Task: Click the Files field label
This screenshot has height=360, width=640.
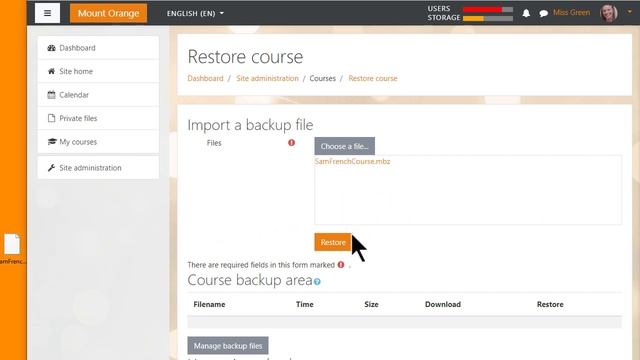Action: [214, 143]
